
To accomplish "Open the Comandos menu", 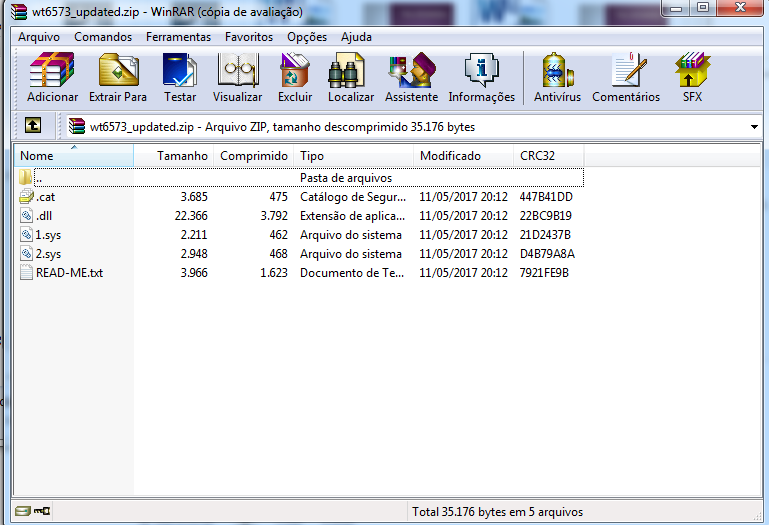I will pyautogui.click(x=103, y=37).
